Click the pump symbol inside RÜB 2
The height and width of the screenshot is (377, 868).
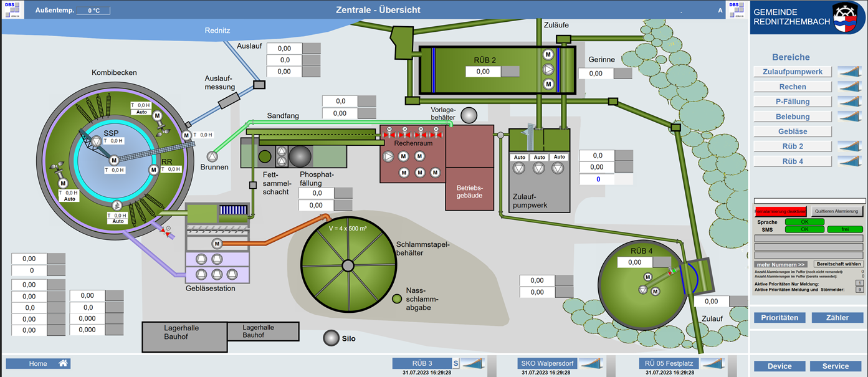point(548,69)
